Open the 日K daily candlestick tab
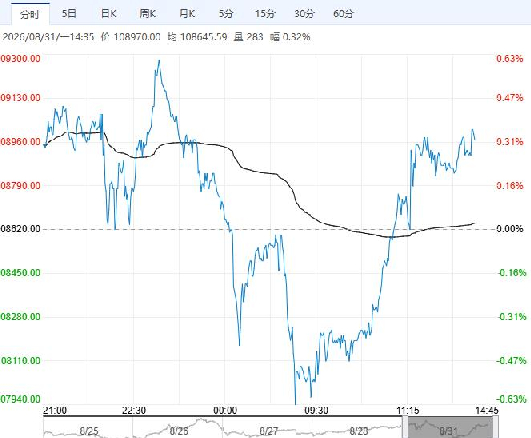 [x=109, y=14]
